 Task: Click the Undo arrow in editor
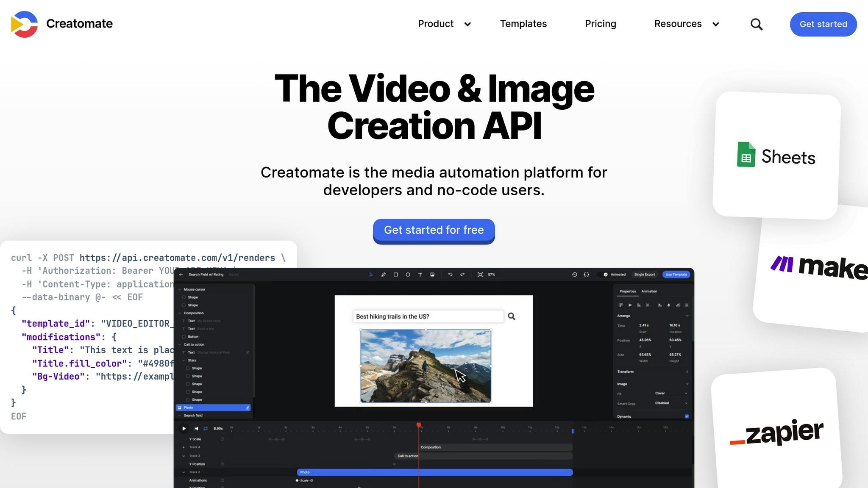point(450,274)
